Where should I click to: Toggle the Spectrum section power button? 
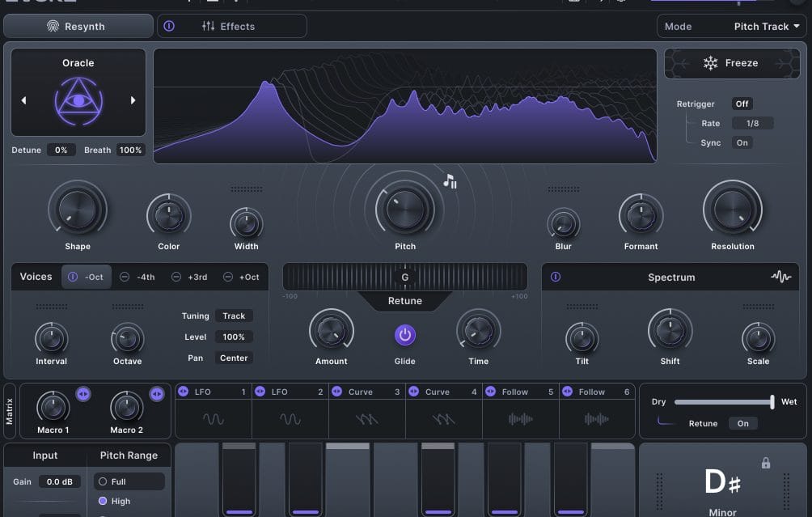[x=556, y=277]
